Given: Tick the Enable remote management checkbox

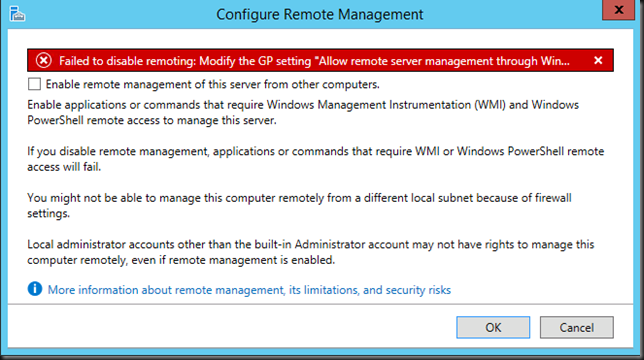Looking at the screenshot, I should coord(34,84).
